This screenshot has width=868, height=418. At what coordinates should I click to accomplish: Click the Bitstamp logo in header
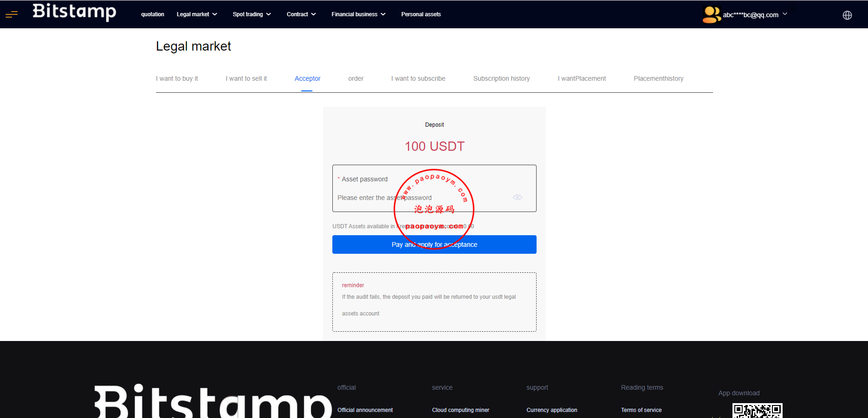click(x=74, y=12)
